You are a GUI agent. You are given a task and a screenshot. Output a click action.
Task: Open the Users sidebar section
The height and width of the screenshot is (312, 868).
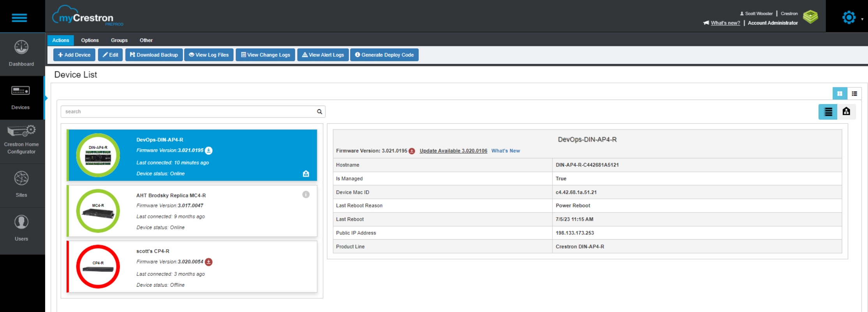pyautogui.click(x=21, y=229)
